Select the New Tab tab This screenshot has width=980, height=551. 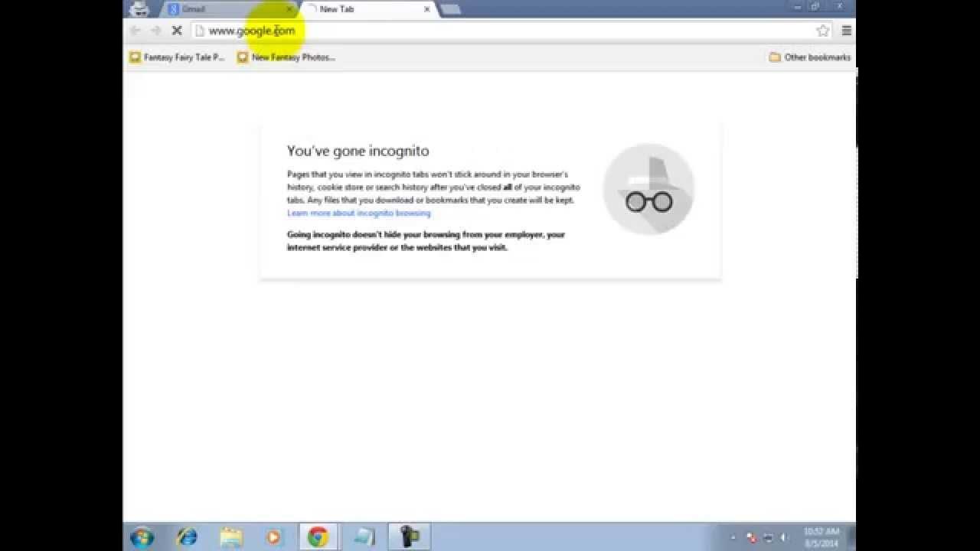(x=367, y=9)
